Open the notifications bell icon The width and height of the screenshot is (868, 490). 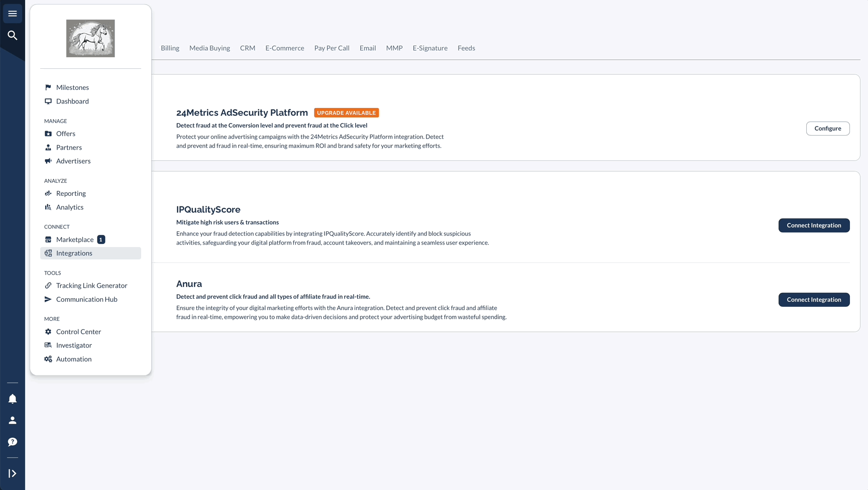click(13, 399)
